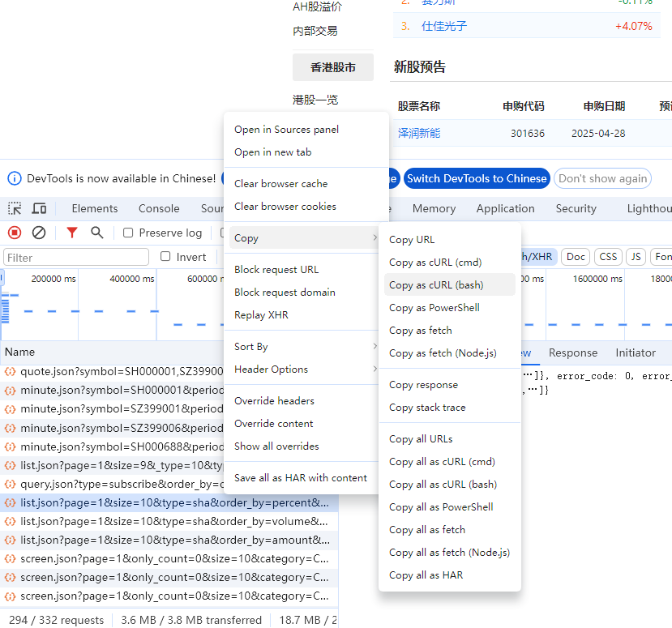Image resolution: width=672 pixels, height=628 pixels.
Task: Clear the network log
Action: coord(39,233)
